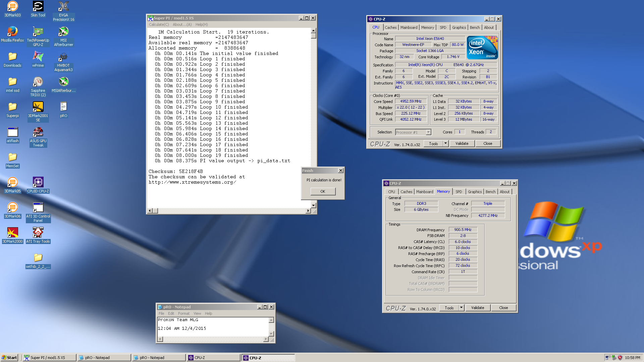Open the MemSet folder icon
Image resolution: width=644 pixels, height=362 pixels.
click(12, 160)
